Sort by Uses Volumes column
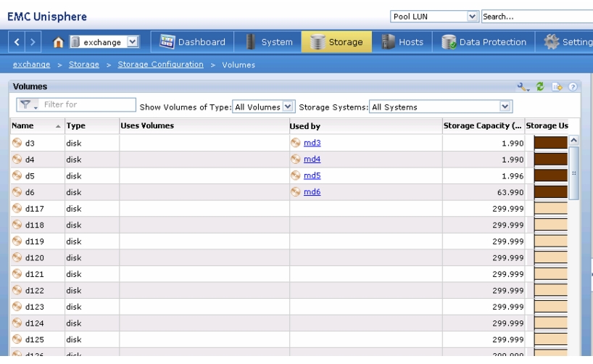The width and height of the screenshot is (593, 364). [x=204, y=125]
